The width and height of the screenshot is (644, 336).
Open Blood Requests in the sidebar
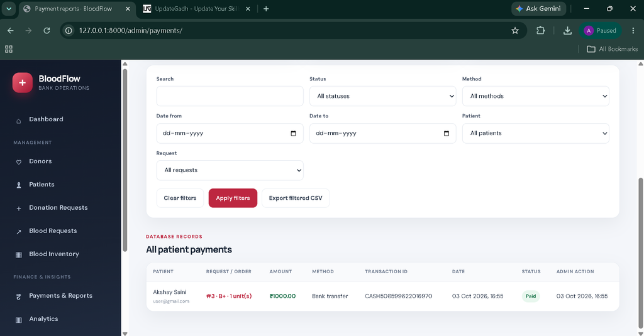[x=53, y=231]
